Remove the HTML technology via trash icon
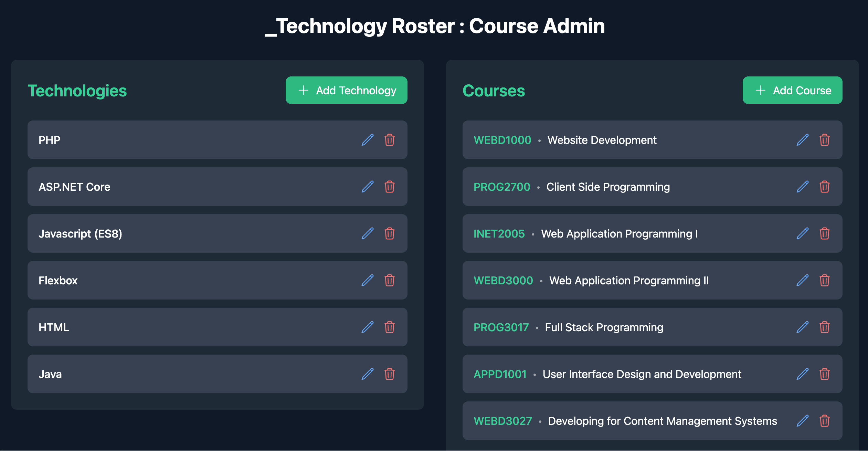Screen dimensions: 868x451 [x=389, y=327]
